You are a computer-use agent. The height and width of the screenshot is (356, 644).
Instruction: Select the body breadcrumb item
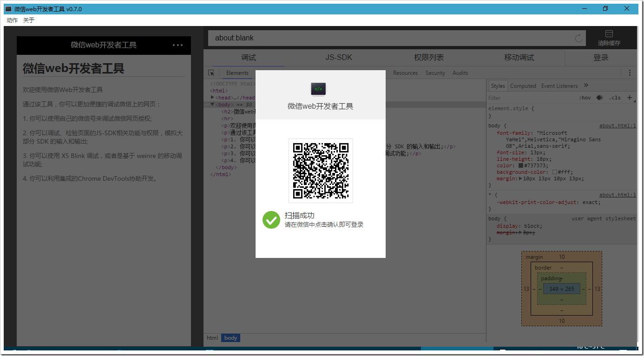pos(230,338)
